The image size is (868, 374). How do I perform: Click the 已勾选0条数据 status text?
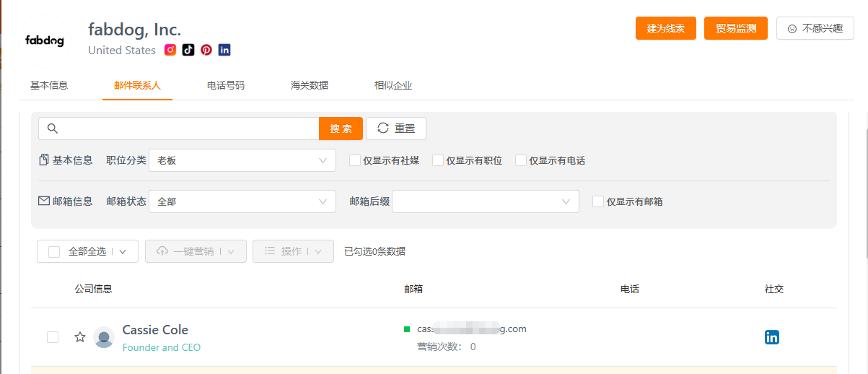(374, 251)
